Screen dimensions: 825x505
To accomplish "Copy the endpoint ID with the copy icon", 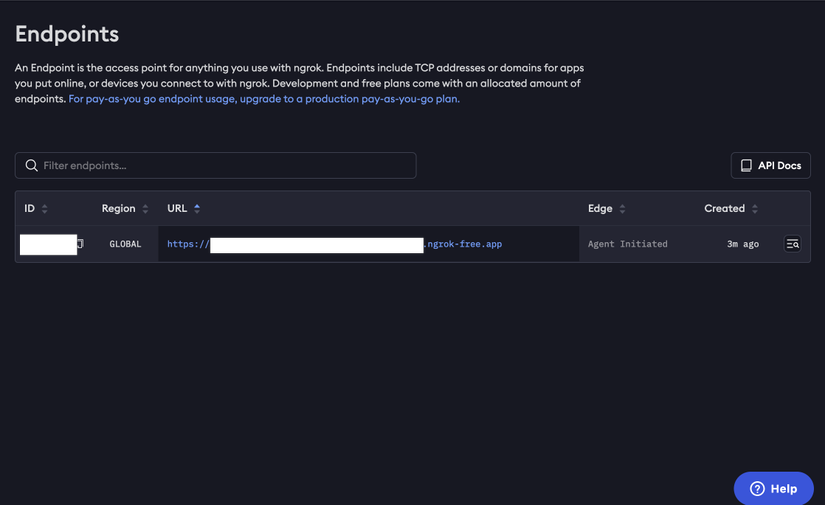I will pyautogui.click(x=80, y=244).
